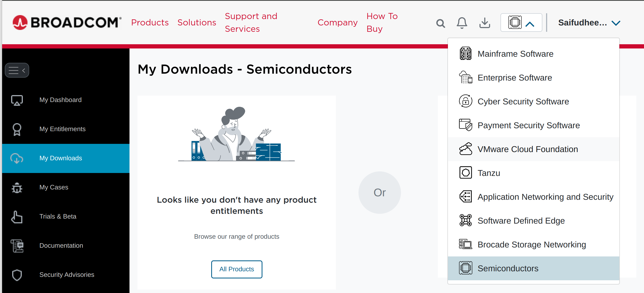The width and height of the screenshot is (644, 293).
Task: Select VMware Cloud Foundation from the menu
Action: click(528, 149)
